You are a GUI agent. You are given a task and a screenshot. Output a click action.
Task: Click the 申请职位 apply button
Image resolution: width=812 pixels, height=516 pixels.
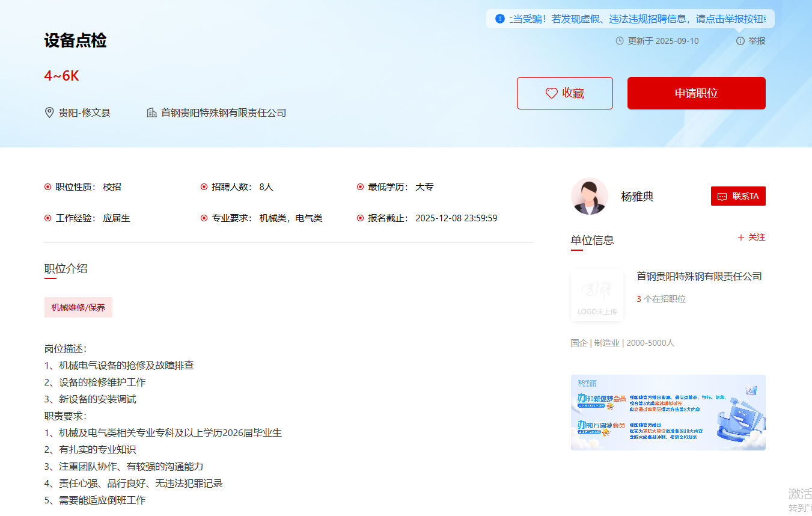click(x=696, y=93)
